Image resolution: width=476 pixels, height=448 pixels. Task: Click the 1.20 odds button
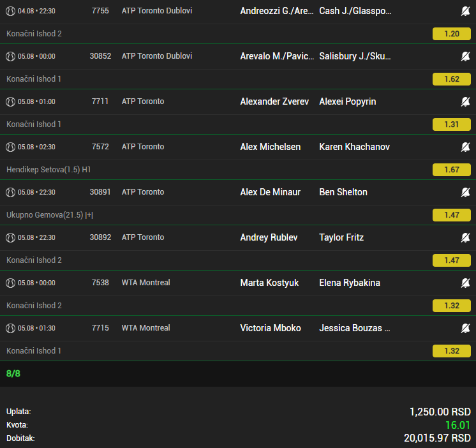tap(451, 34)
